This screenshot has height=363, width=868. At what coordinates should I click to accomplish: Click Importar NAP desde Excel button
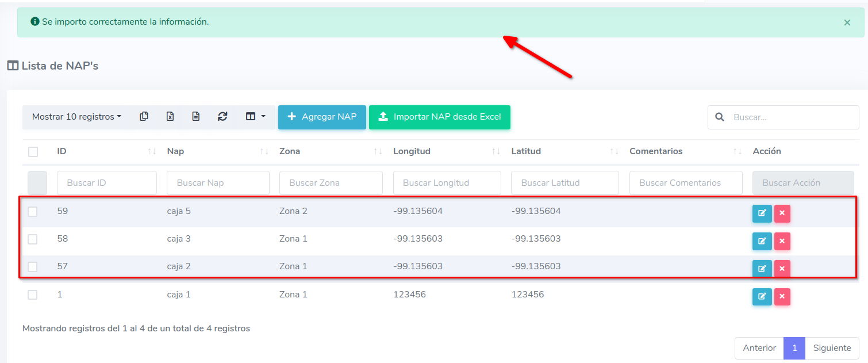tap(439, 117)
